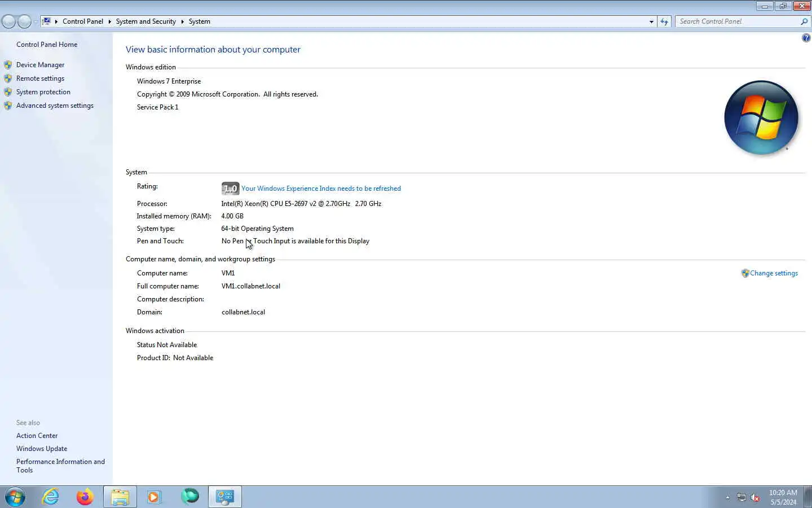Image resolution: width=812 pixels, height=508 pixels.
Task: Expand the arrow after System and Security breadcrumb
Action: (182, 21)
